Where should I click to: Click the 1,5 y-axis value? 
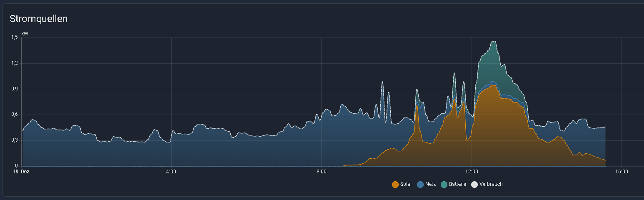point(15,37)
